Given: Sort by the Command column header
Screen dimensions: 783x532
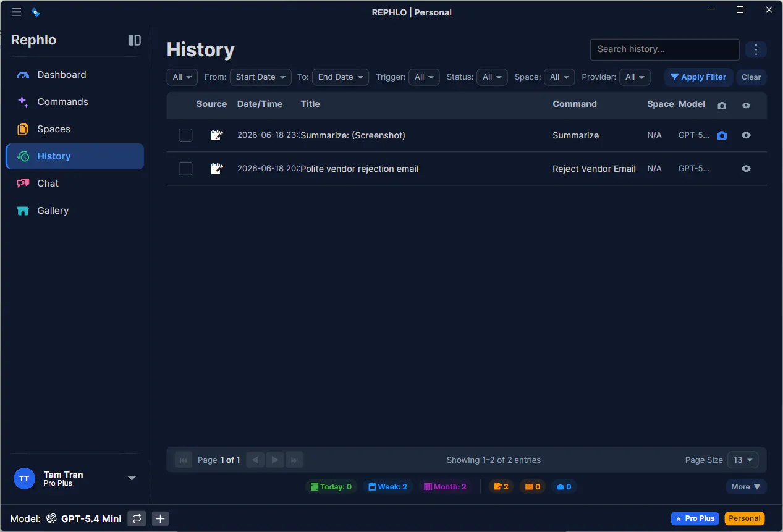Looking at the screenshot, I should click(x=575, y=104).
